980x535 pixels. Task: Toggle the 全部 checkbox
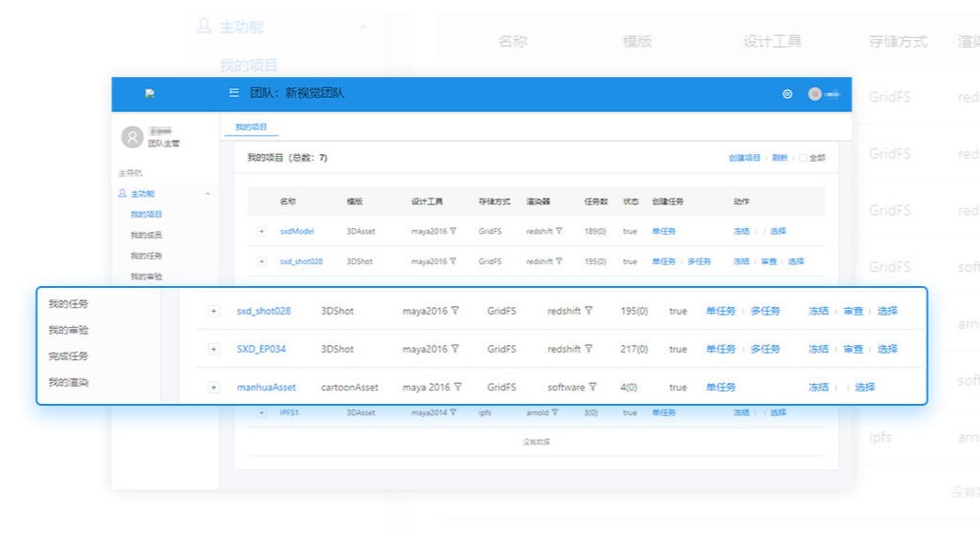coord(803,158)
